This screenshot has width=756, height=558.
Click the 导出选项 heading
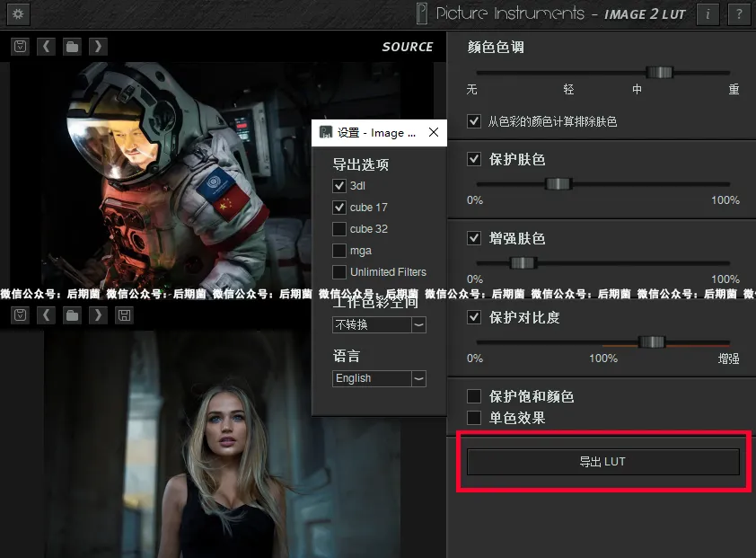(361, 164)
